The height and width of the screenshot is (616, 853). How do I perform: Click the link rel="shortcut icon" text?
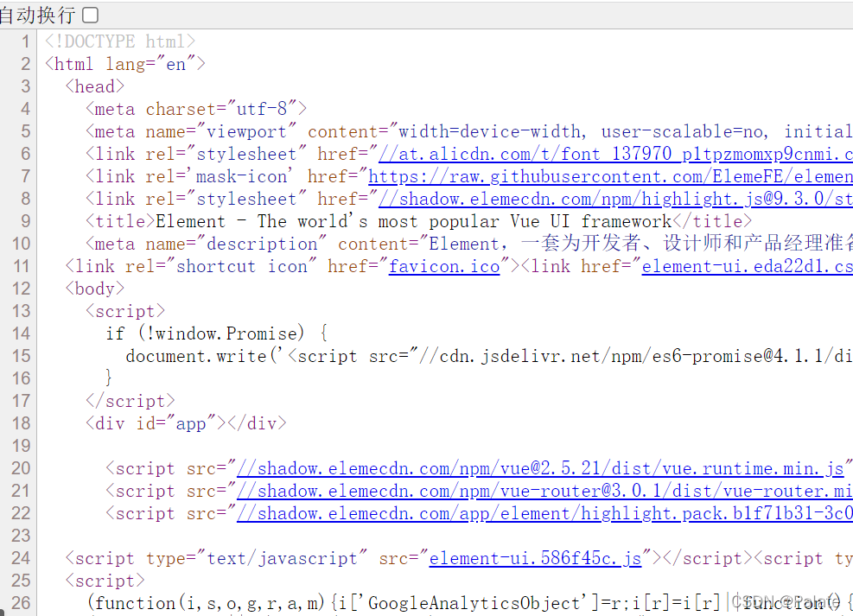[x=191, y=266]
